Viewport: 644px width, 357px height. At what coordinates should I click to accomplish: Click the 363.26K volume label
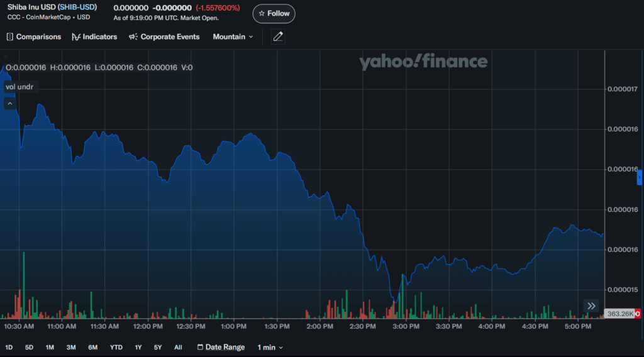tap(619, 314)
